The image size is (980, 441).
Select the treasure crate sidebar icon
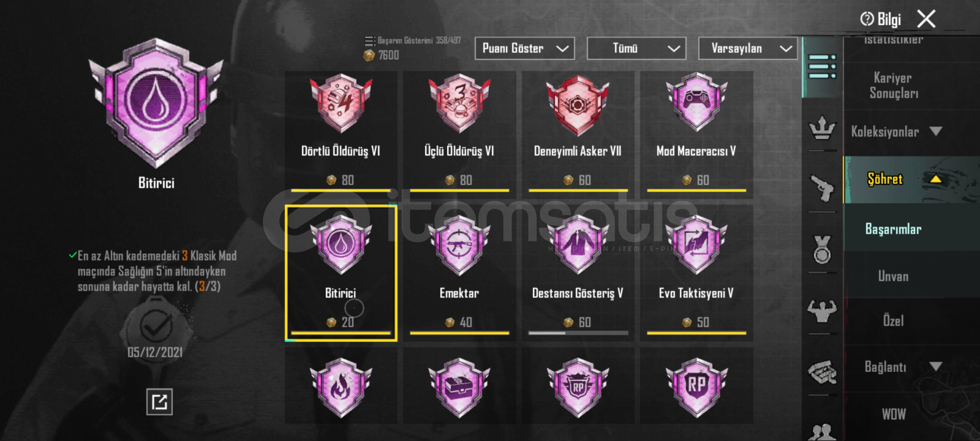[x=822, y=372]
